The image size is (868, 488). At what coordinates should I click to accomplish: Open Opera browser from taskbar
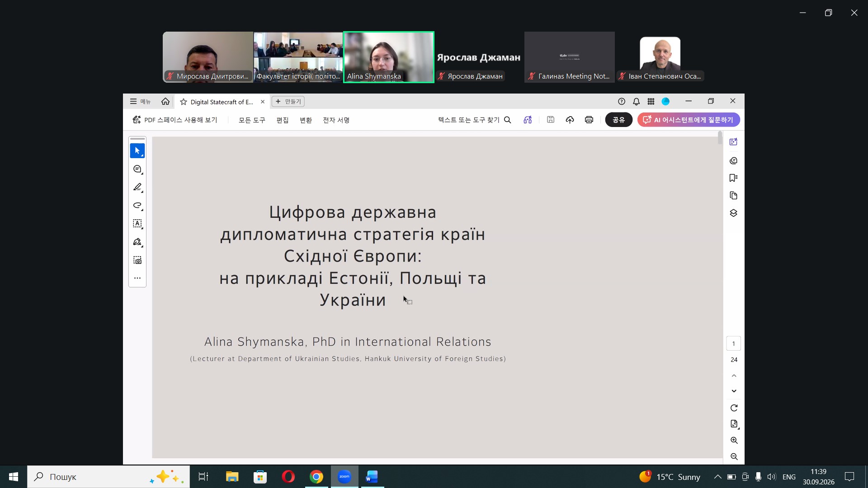point(288,477)
